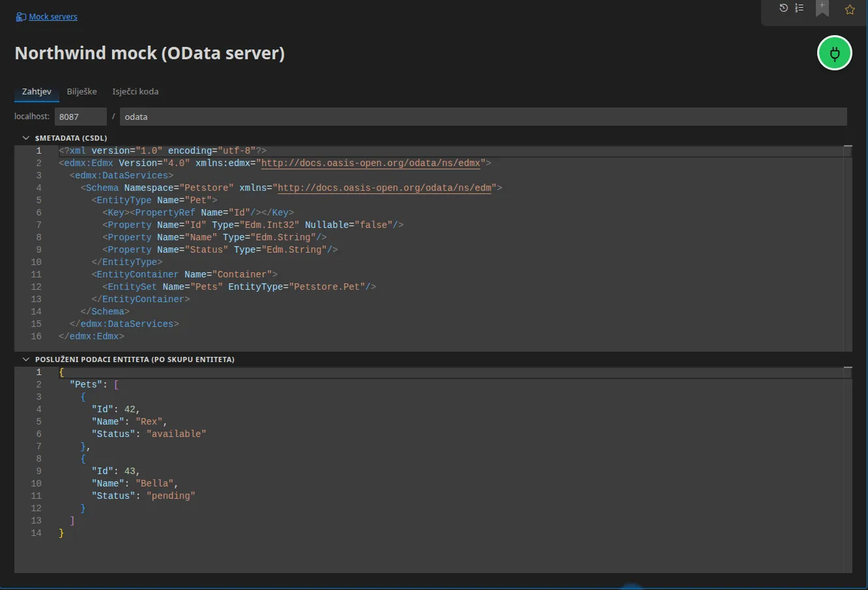Screen dimensions: 868x590
Task: Click the </Schema> closing tag
Action: point(105,311)
